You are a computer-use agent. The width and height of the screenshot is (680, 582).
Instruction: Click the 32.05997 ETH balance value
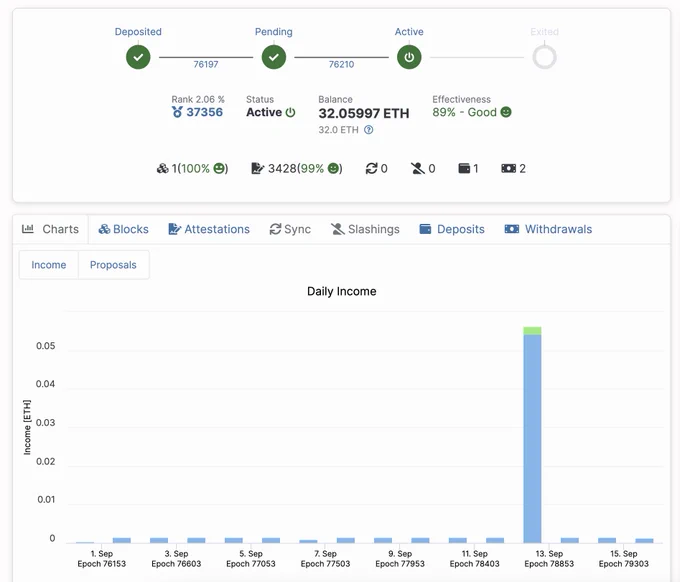tap(364, 113)
